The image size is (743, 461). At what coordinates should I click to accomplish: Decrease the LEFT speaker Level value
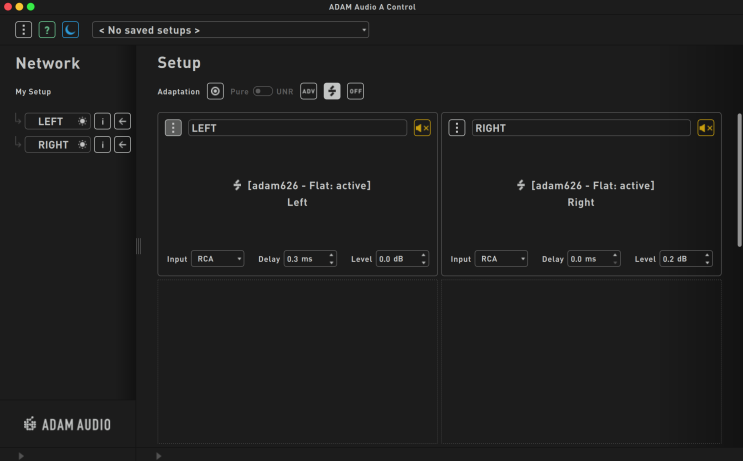pos(423,262)
